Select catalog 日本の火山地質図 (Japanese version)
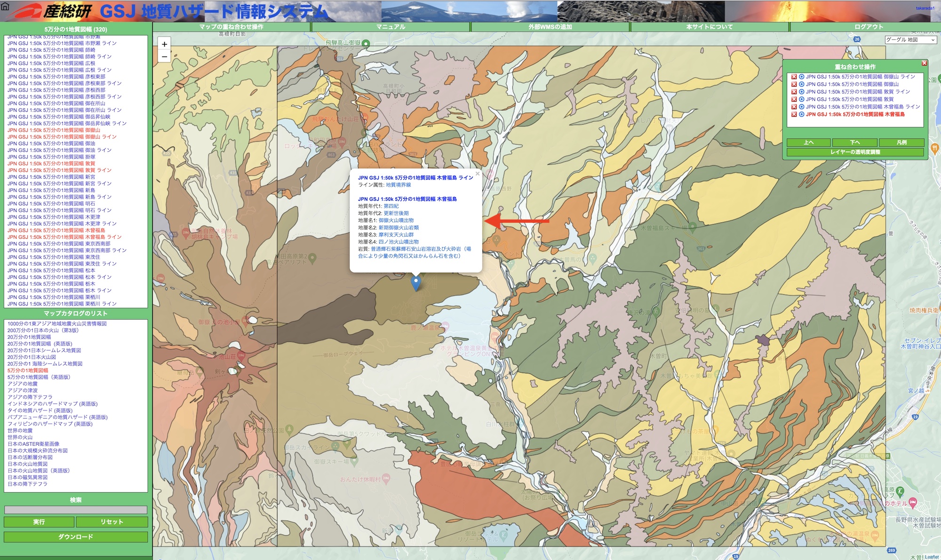 coord(27,464)
